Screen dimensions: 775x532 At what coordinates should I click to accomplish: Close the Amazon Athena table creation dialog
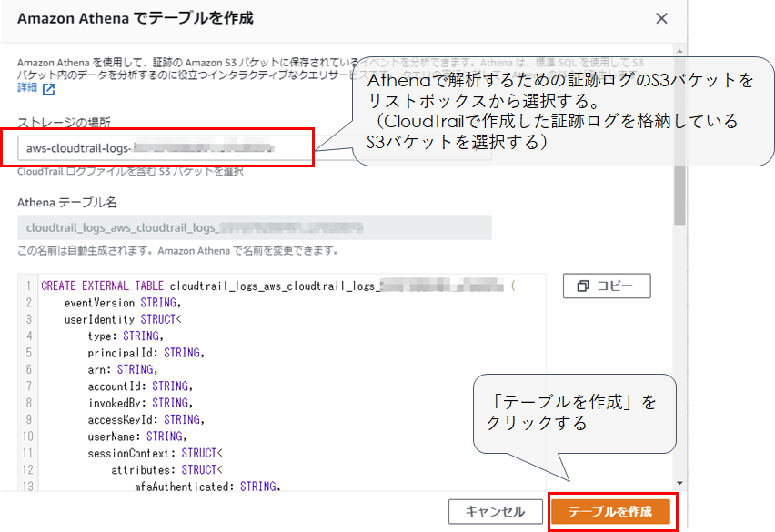[x=661, y=18]
